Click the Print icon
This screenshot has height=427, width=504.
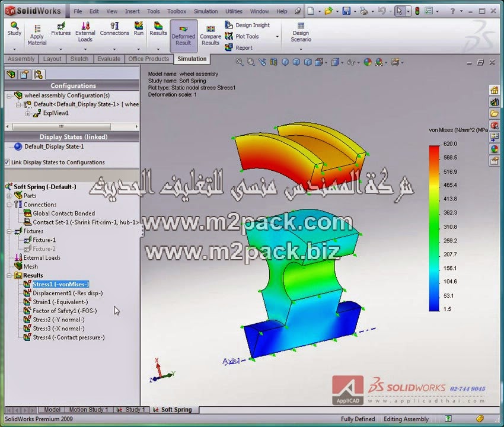[363, 11]
